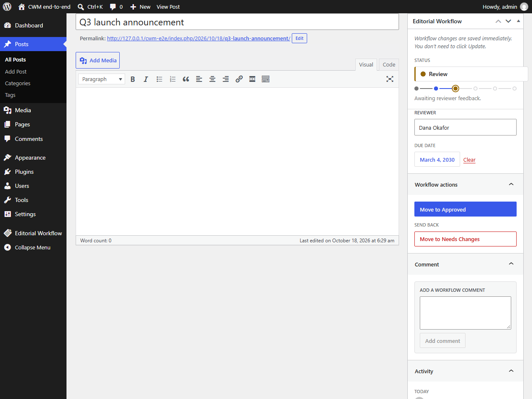
Task: Open Appearance in sidebar
Action: click(x=33, y=158)
